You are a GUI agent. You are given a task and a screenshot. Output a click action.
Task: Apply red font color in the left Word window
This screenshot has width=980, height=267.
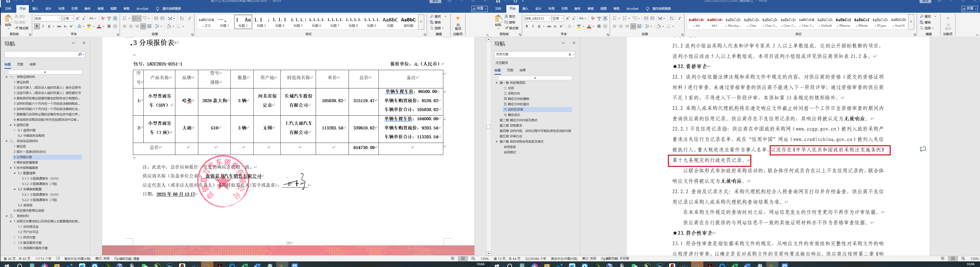pyautogui.click(x=99, y=26)
